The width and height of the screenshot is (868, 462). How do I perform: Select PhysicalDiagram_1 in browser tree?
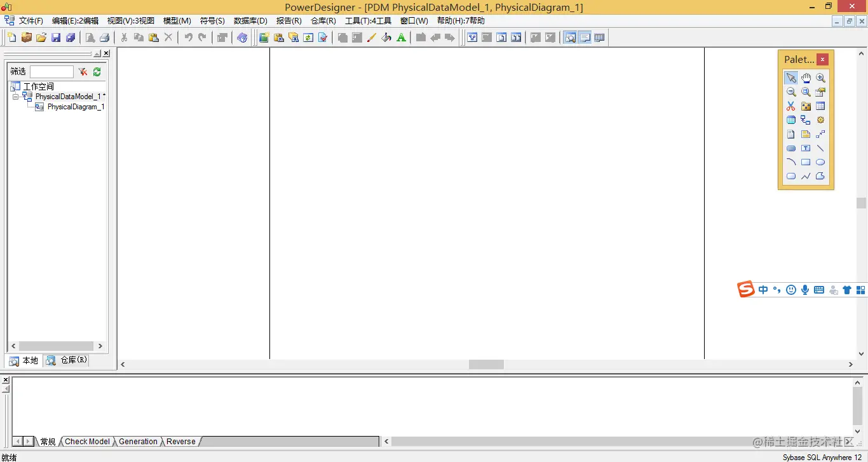click(76, 107)
